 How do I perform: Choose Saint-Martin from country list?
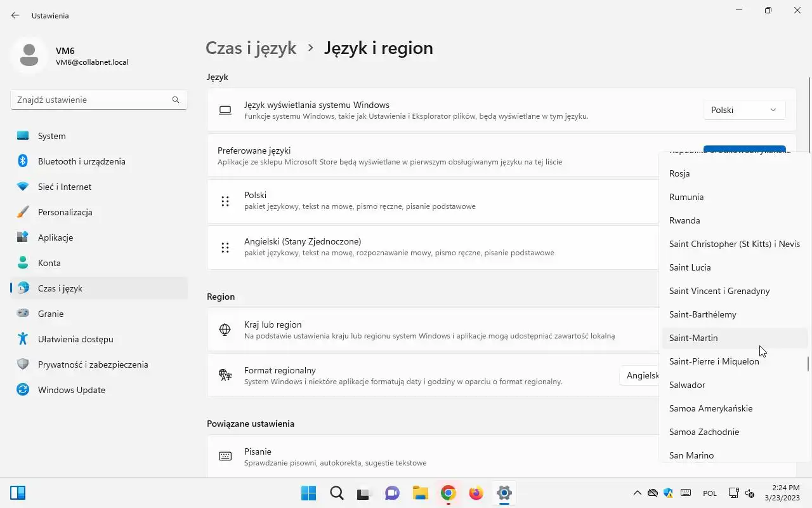pyautogui.click(x=735, y=338)
